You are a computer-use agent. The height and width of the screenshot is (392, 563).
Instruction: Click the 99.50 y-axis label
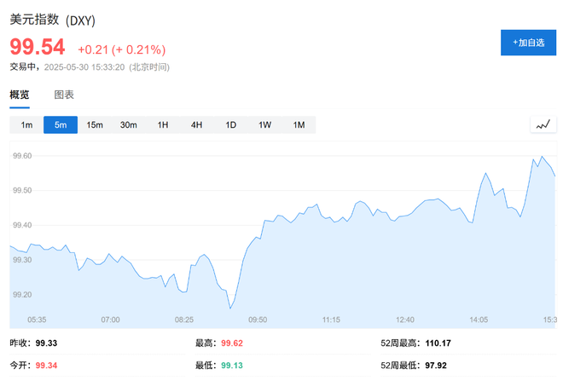[22, 190]
